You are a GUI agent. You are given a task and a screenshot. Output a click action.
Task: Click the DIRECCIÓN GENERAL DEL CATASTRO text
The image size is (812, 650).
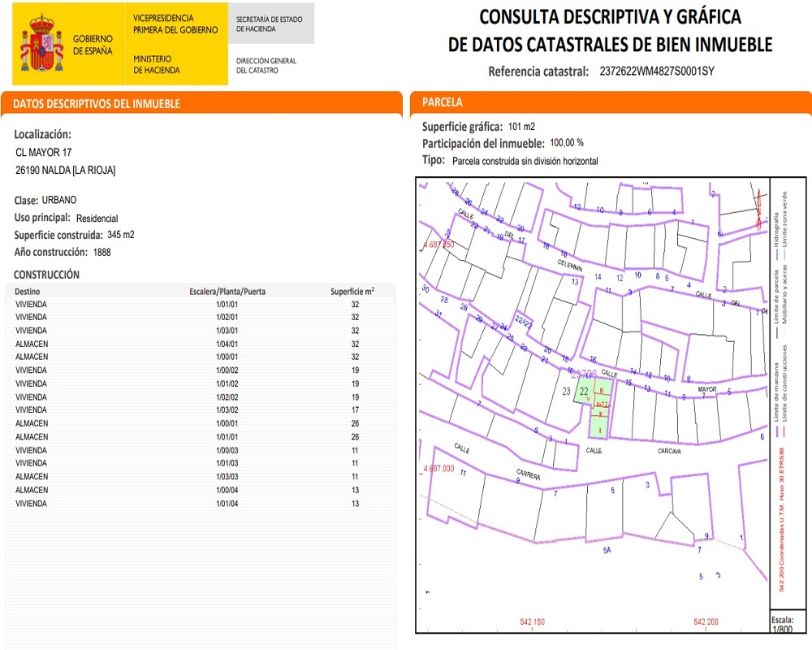click(x=266, y=65)
